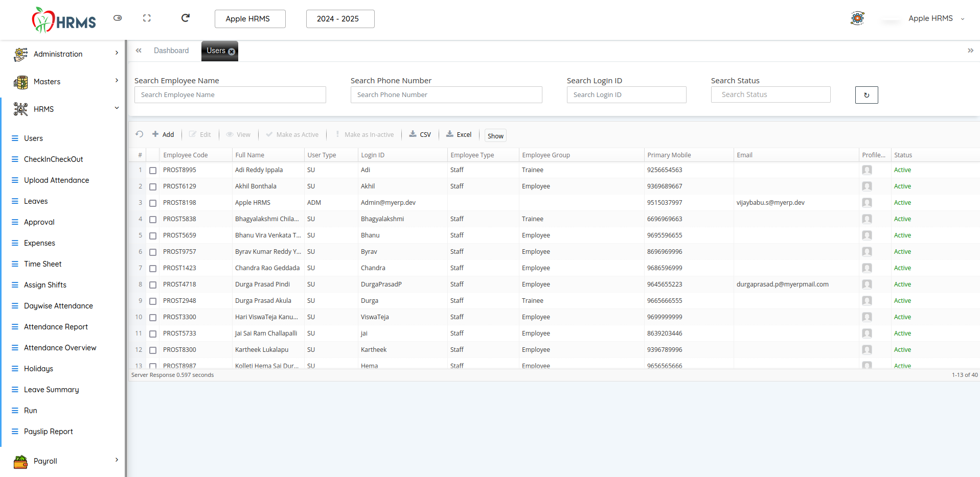Open Users in the sidebar
Image resolution: width=980 pixels, height=477 pixels.
[33, 138]
